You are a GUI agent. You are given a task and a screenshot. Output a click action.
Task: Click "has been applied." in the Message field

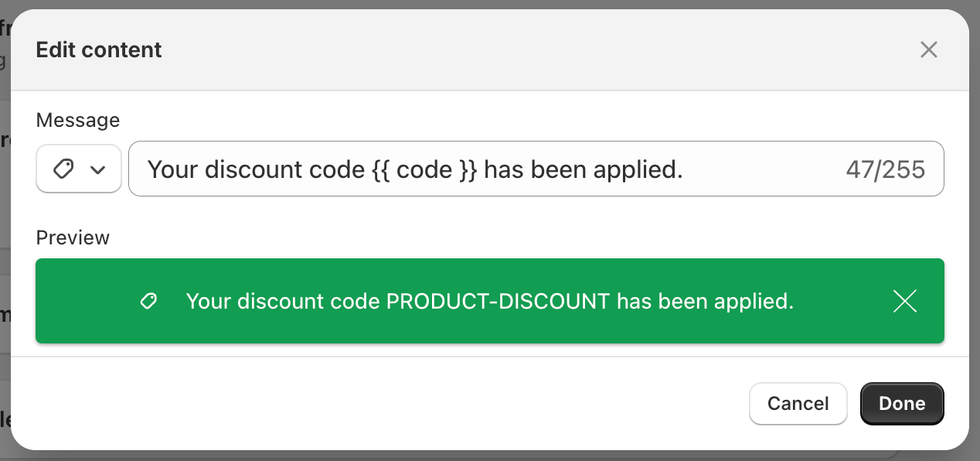(584, 169)
